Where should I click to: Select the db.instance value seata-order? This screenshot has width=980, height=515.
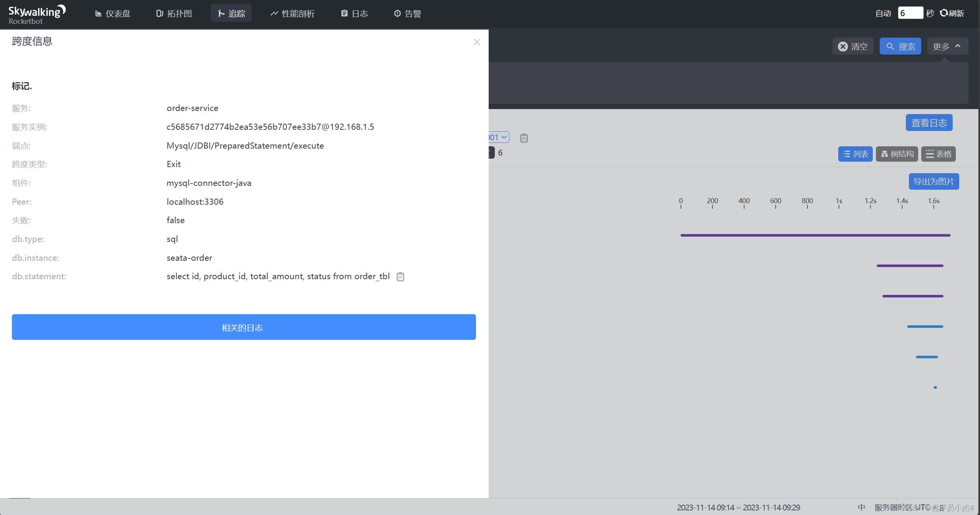(x=189, y=258)
